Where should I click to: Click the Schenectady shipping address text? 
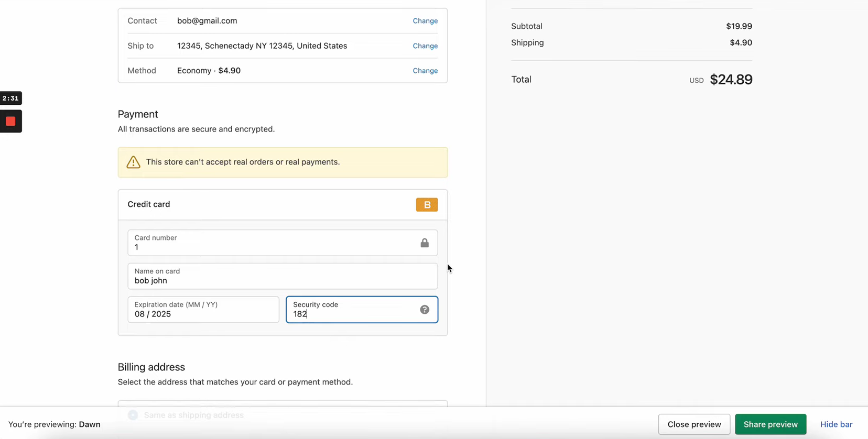click(262, 46)
